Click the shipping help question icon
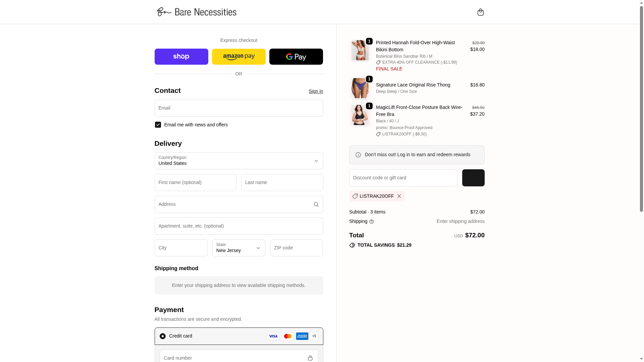This screenshot has height=362, width=644. [x=372, y=222]
